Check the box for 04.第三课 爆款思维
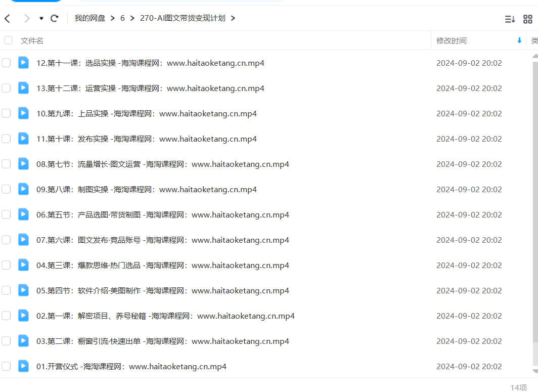This screenshot has width=538, height=392. 6,265
